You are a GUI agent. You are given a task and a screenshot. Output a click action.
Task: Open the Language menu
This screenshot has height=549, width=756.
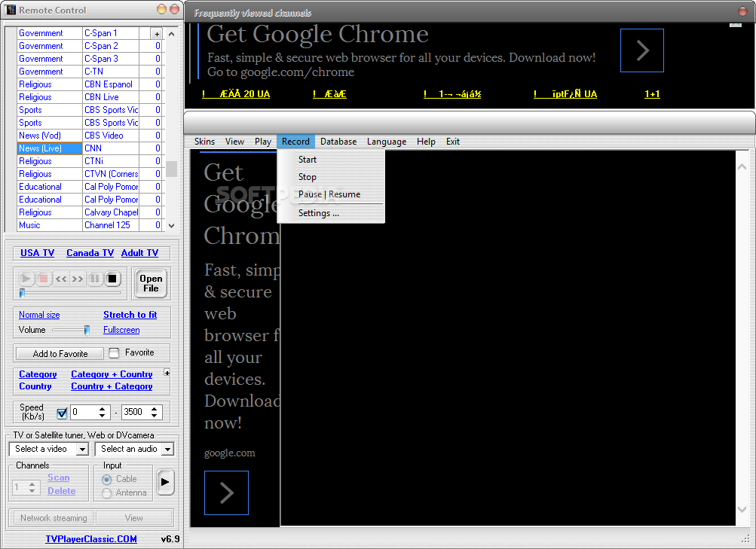coord(387,142)
